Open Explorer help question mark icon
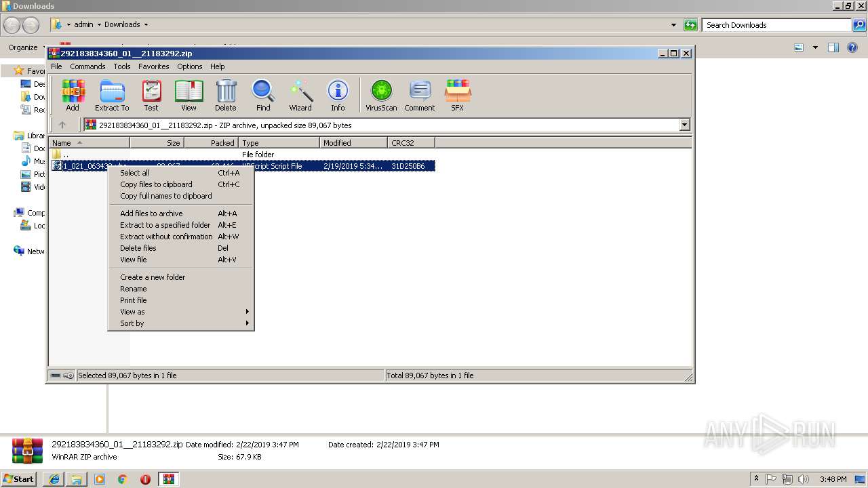Image resolution: width=868 pixels, height=488 pixels. pos(853,47)
